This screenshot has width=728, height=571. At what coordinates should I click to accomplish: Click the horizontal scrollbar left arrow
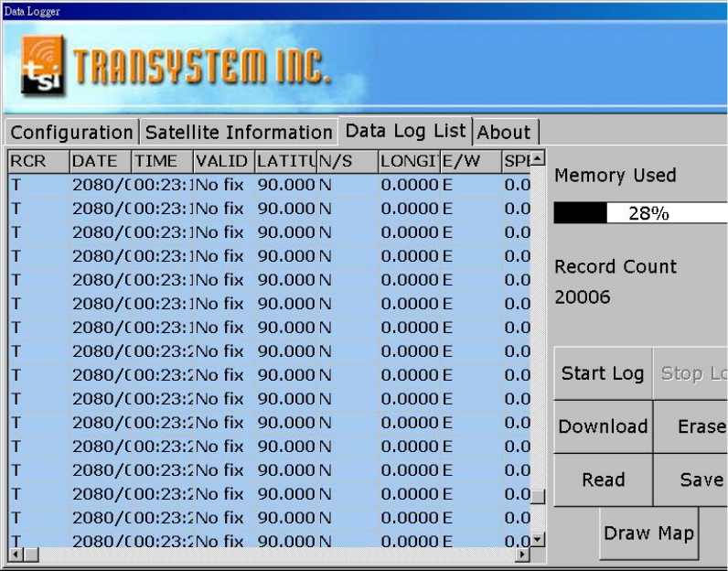pos(16,555)
